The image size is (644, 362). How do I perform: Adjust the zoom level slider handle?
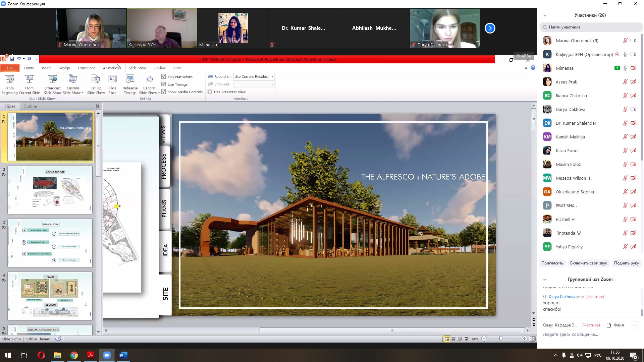(x=501, y=339)
